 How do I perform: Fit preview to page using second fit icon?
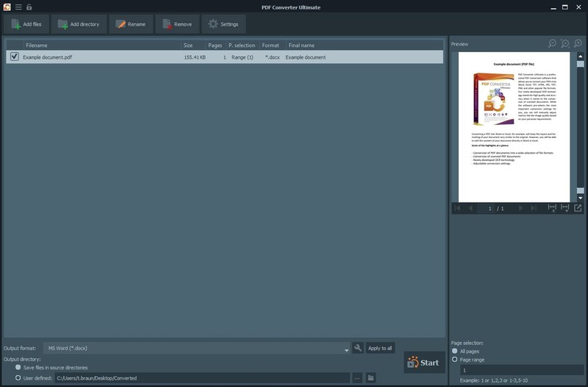564,208
